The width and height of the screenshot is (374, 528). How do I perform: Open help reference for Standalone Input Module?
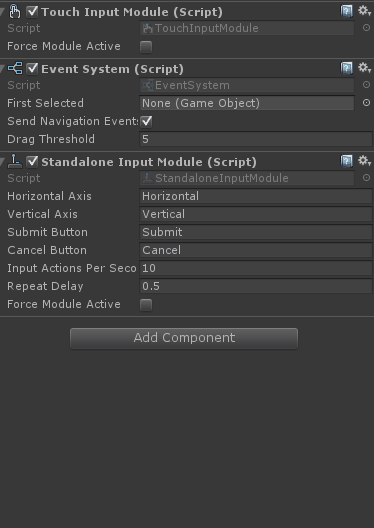(x=346, y=161)
